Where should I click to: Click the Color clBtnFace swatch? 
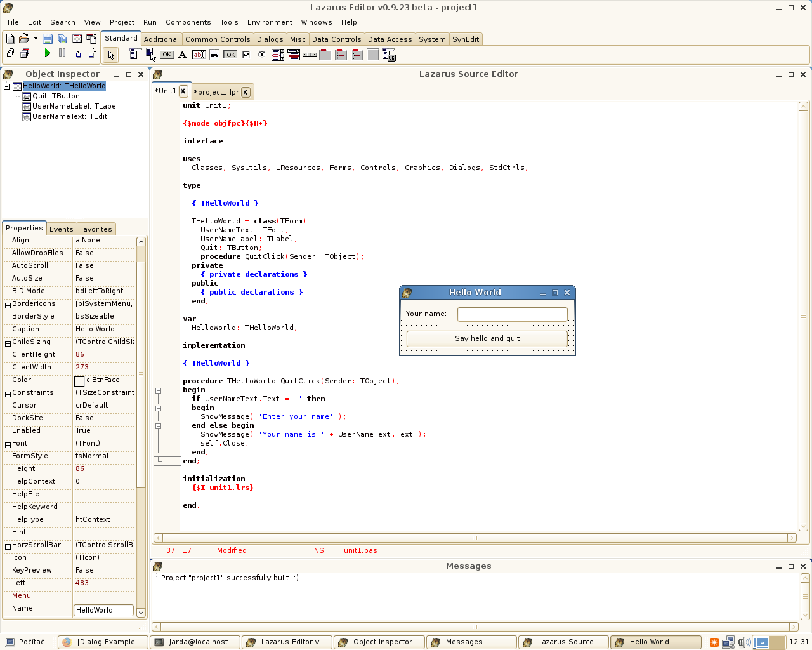coord(79,381)
